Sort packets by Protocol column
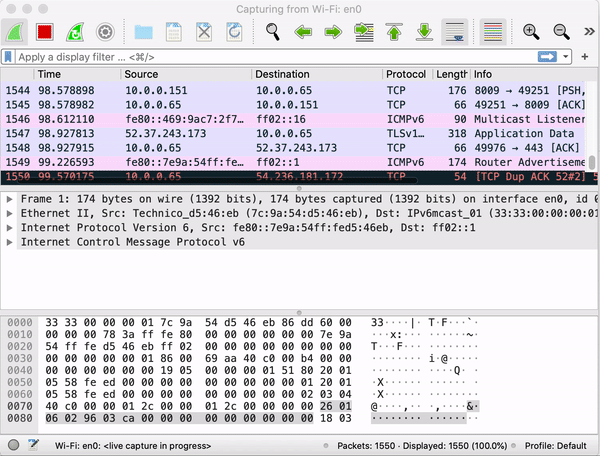Image resolution: width=600 pixels, height=456 pixels. click(406, 74)
